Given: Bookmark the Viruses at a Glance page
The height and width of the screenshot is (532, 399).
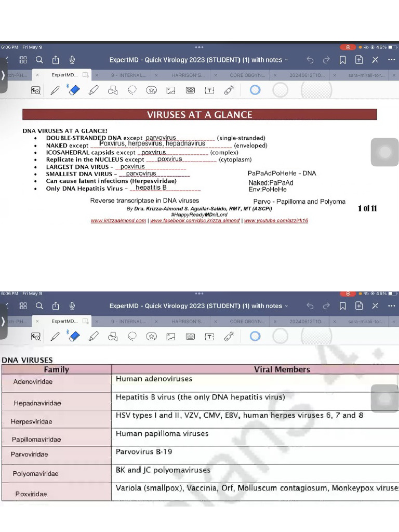Looking at the screenshot, I should (343, 60).
